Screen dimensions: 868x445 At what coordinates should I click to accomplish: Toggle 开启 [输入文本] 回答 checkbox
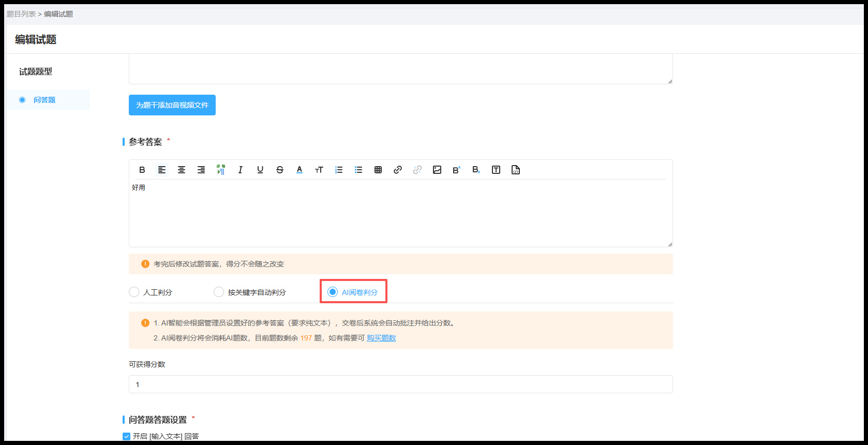(126, 436)
